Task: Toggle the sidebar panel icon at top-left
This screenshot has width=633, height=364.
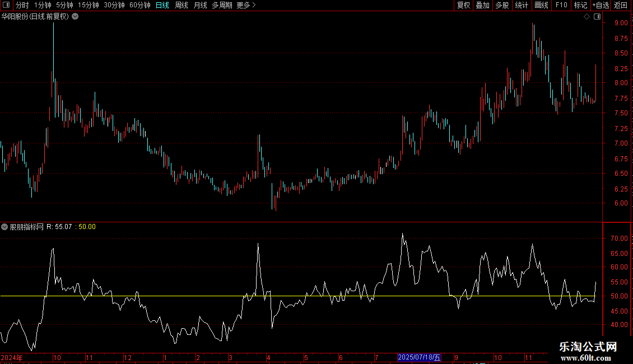Action: click(x=6, y=5)
